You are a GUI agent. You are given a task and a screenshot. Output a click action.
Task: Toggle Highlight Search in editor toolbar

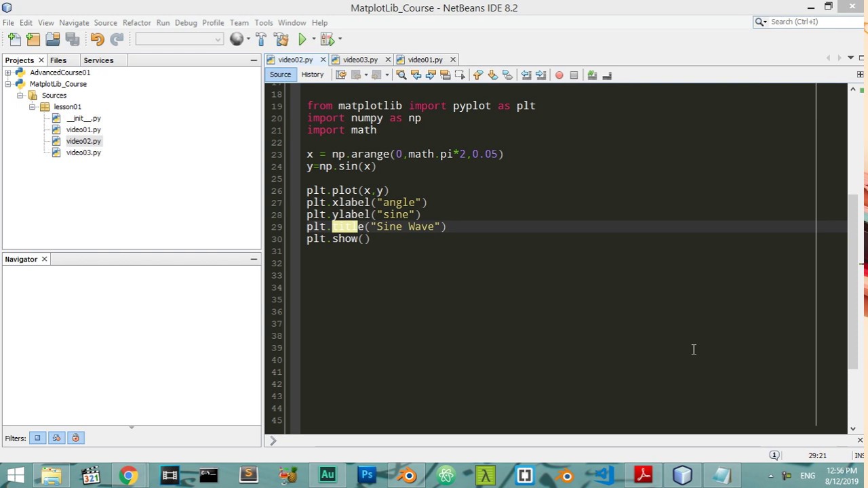pos(446,75)
